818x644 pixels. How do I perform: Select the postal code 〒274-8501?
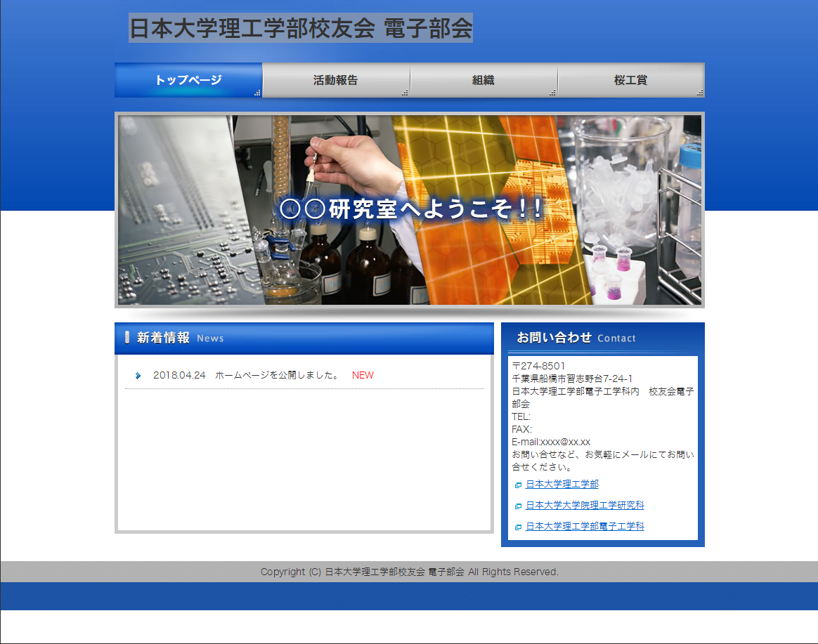click(x=538, y=366)
